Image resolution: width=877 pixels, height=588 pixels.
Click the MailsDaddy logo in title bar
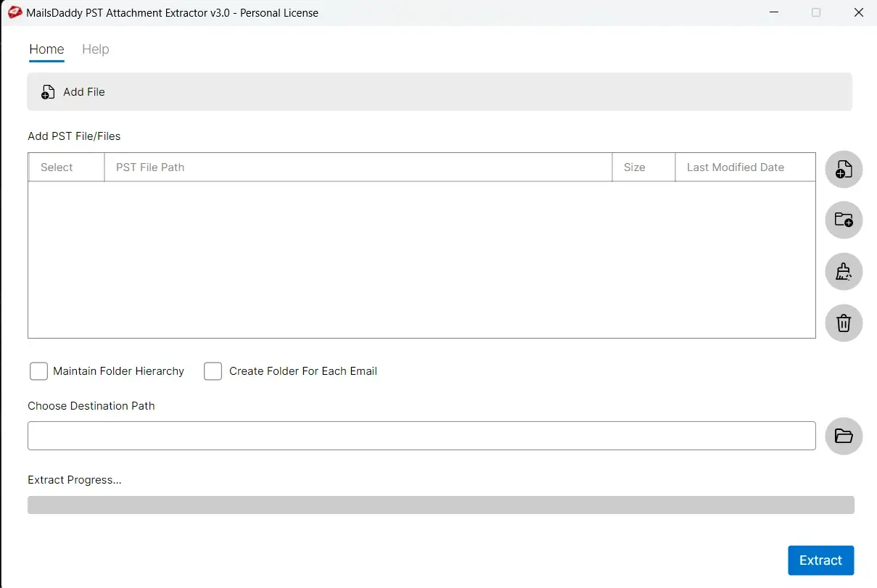click(x=15, y=12)
